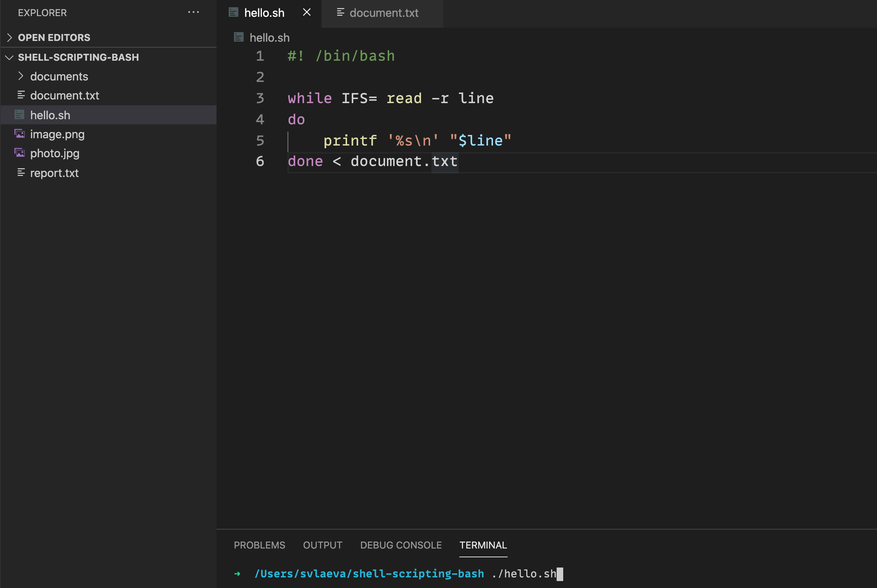Viewport: 877px width, 588px height.
Task: Click shell file icon in hello.sh tab
Action: point(233,12)
